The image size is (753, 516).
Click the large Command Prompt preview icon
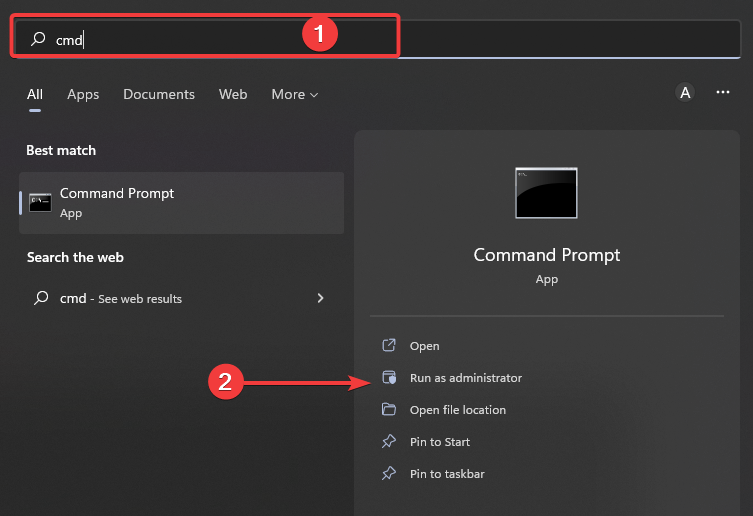tap(546, 193)
